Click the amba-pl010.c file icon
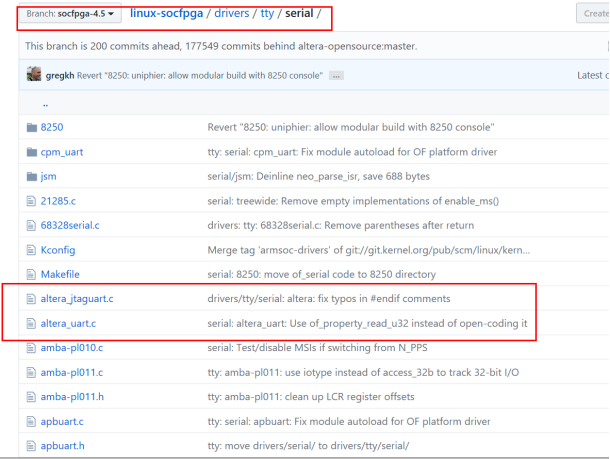The height and width of the screenshot is (459, 610). click(31, 348)
